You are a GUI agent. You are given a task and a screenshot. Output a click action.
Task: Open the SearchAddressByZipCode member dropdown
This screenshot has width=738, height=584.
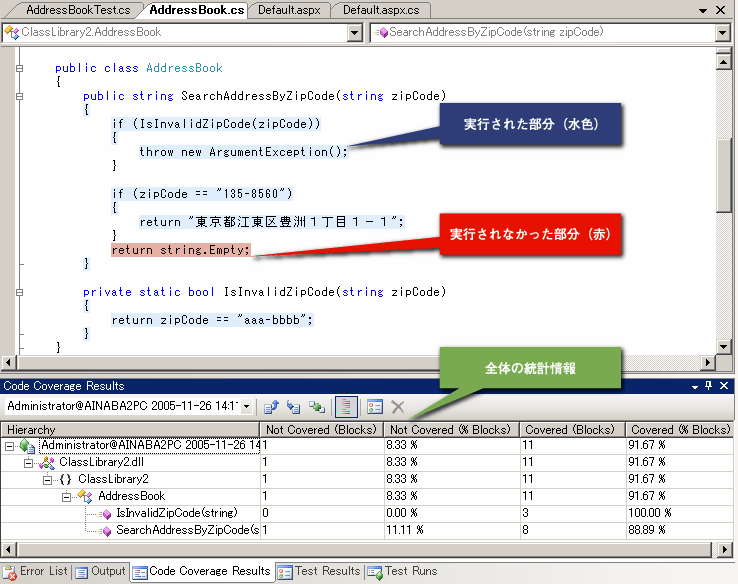[722, 33]
